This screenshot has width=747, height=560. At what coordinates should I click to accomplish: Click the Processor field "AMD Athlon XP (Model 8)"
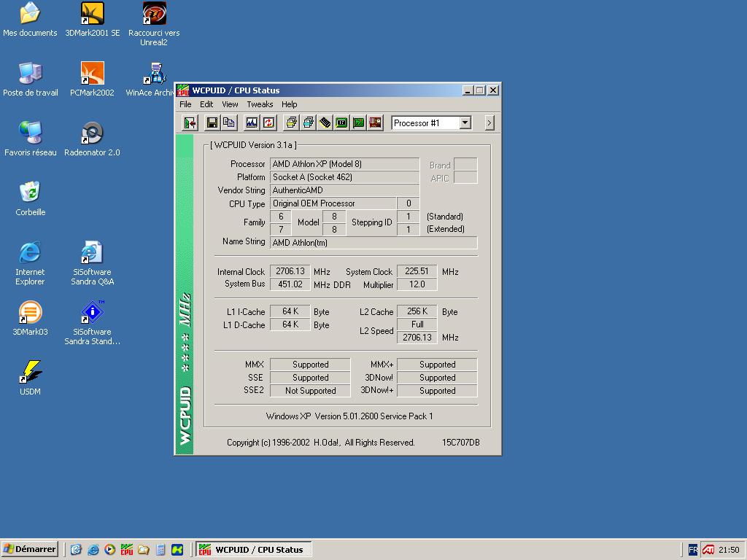[x=344, y=164]
